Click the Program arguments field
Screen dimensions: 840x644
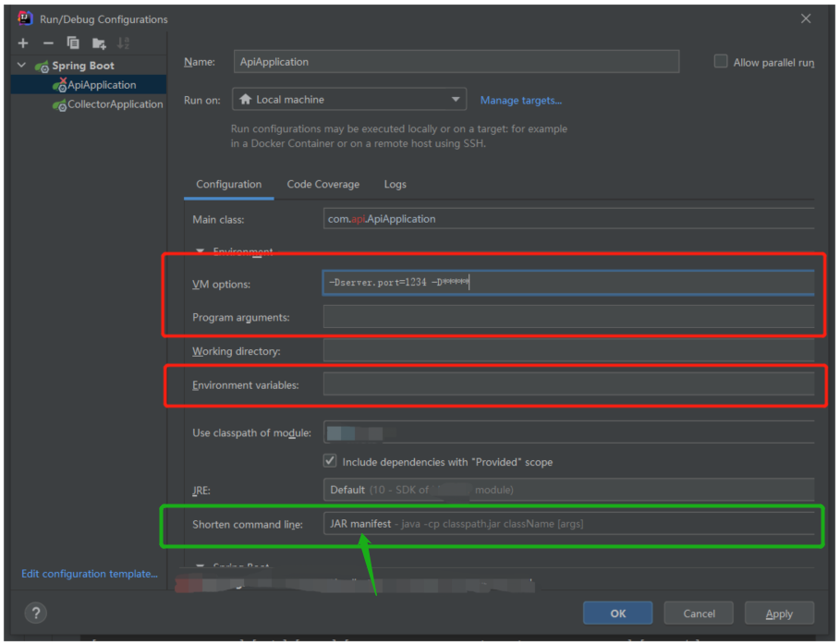[568, 317]
